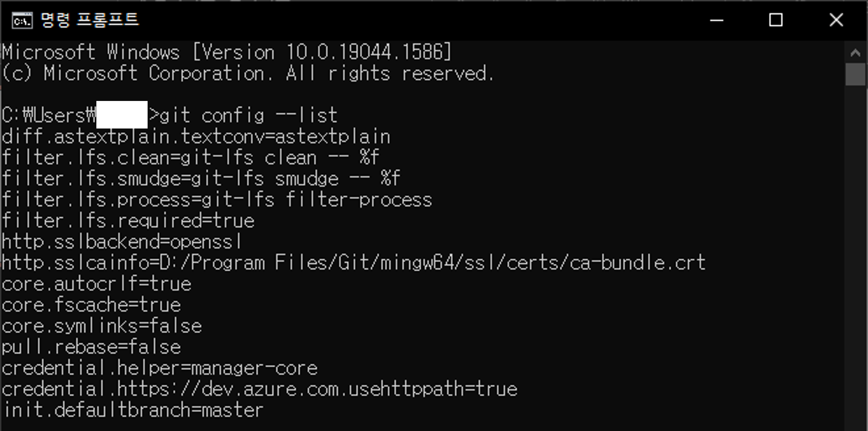Click the Command Prompt icon in title bar
Screen dimensions: 868x431
tap(22, 20)
